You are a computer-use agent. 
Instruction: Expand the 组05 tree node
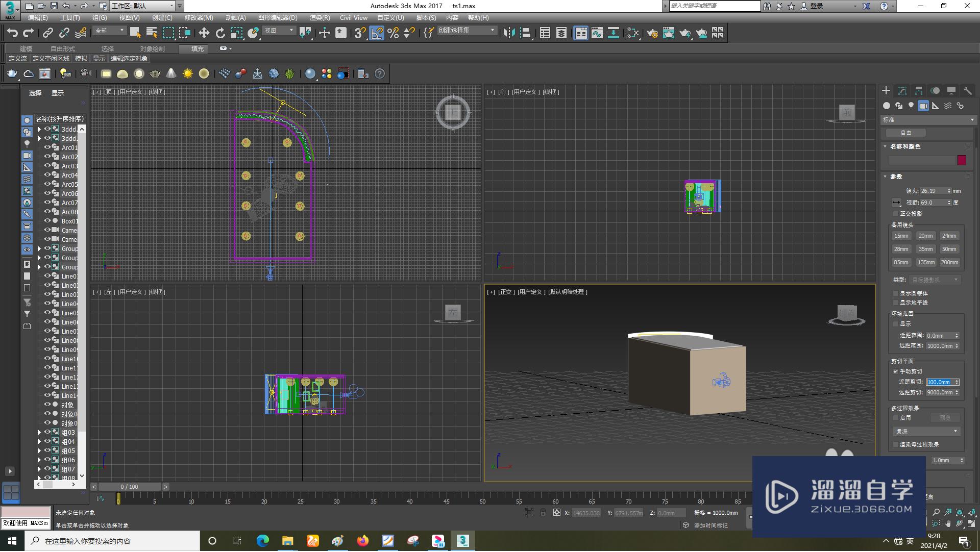(39, 451)
